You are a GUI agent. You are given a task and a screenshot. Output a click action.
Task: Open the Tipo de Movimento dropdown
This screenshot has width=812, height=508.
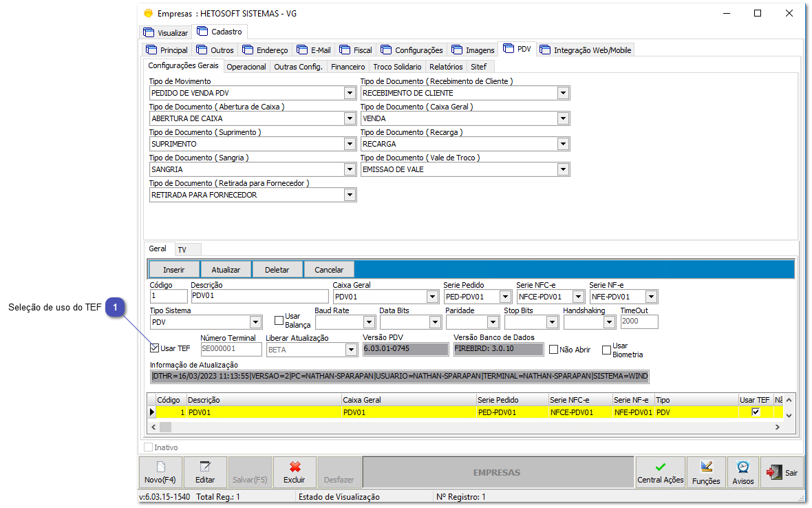(x=348, y=92)
